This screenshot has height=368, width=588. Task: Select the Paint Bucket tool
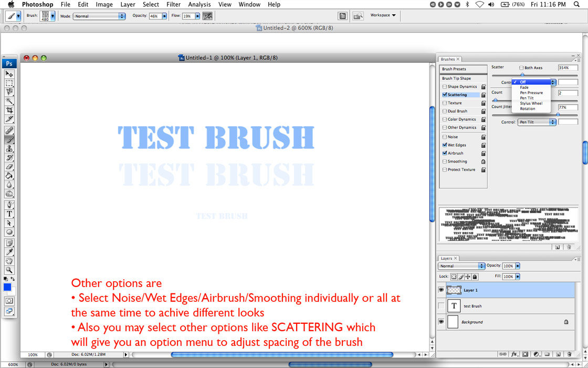coord(9,176)
